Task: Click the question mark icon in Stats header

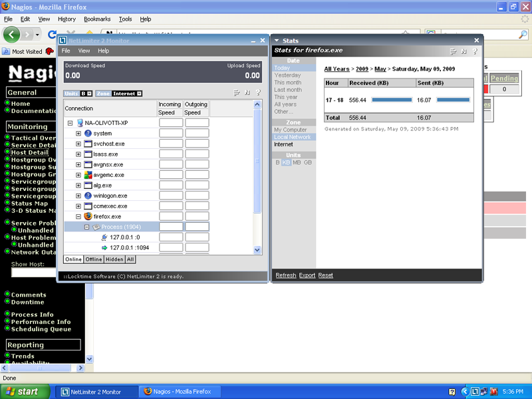Action: (x=475, y=51)
